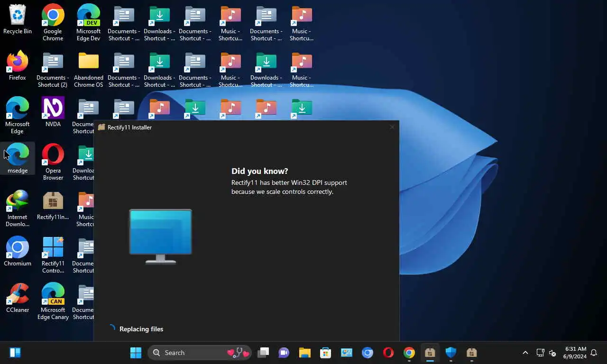Select the Chromium desktop icon
Viewport: 607px width, 364px height.
pos(18,251)
